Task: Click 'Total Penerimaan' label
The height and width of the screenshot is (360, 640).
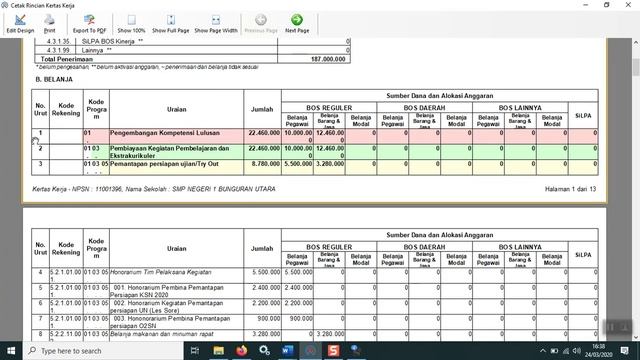Action: (x=67, y=59)
